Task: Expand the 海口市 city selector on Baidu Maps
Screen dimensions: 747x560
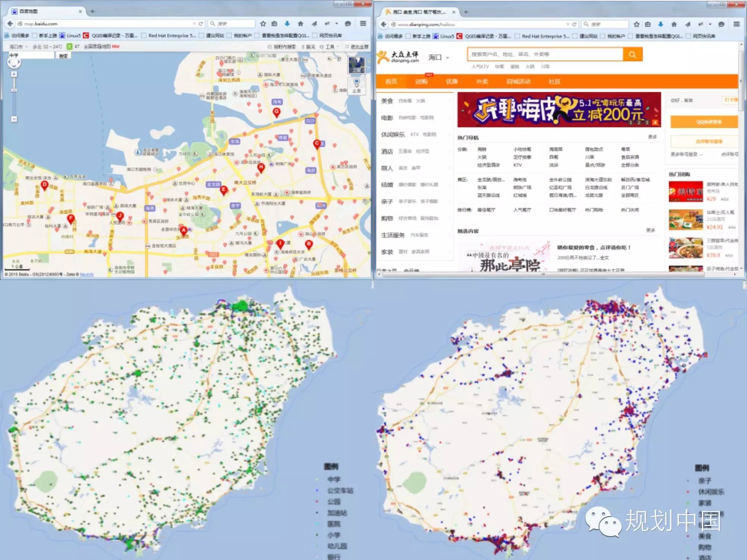Action: coord(19,47)
